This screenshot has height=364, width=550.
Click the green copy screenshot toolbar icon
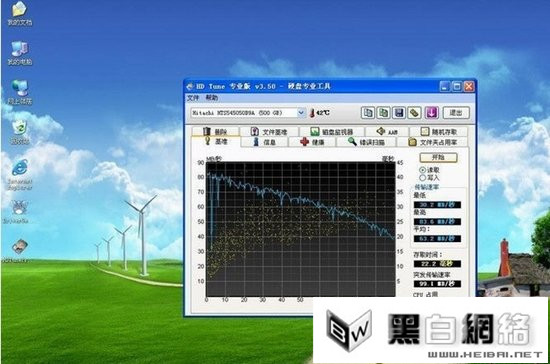click(x=383, y=113)
